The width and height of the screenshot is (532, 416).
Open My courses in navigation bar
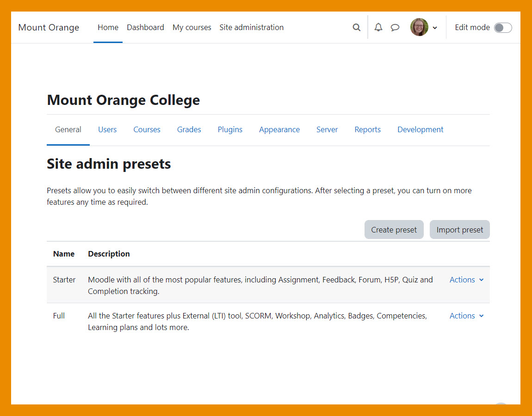192,27
